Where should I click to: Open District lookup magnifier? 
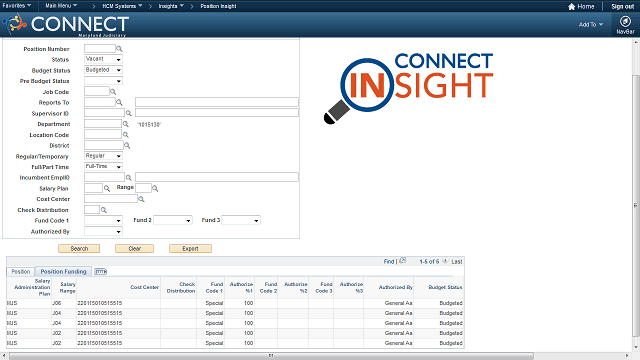pyautogui.click(x=127, y=145)
